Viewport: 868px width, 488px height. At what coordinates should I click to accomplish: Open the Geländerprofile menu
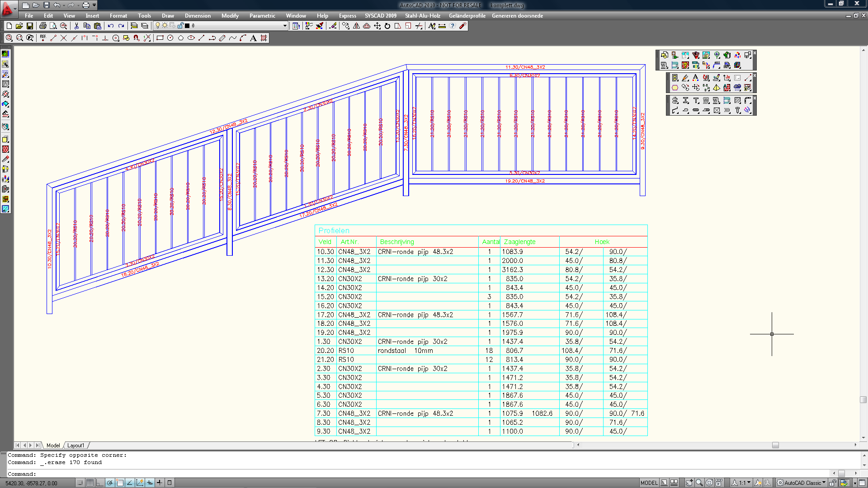[x=467, y=16]
